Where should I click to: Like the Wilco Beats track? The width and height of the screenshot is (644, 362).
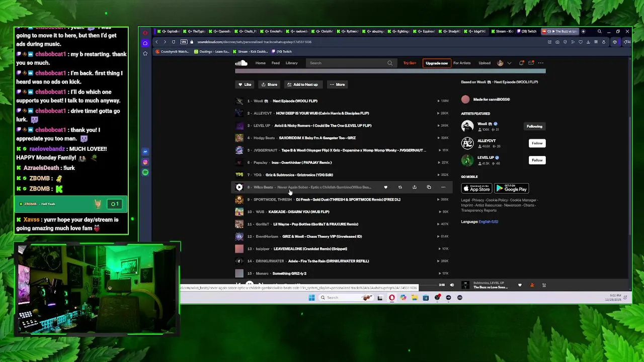click(x=386, y=187)
